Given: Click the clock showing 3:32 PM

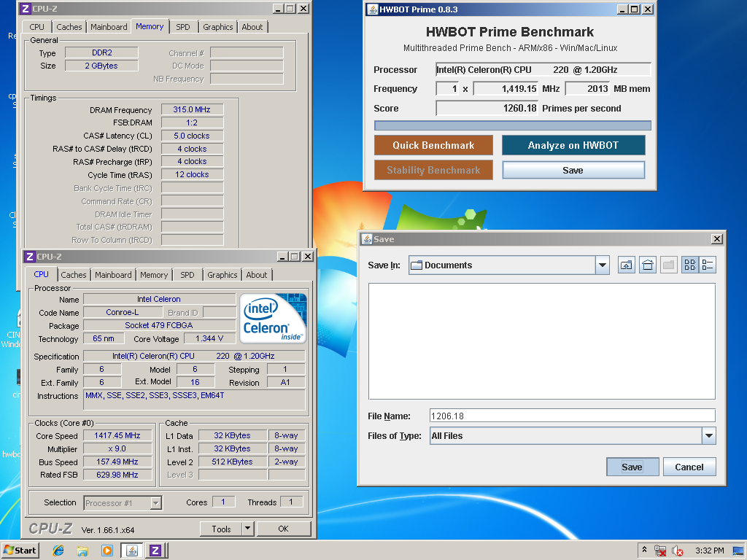Looking at the screenshot, I should click(x=709, y=551).
